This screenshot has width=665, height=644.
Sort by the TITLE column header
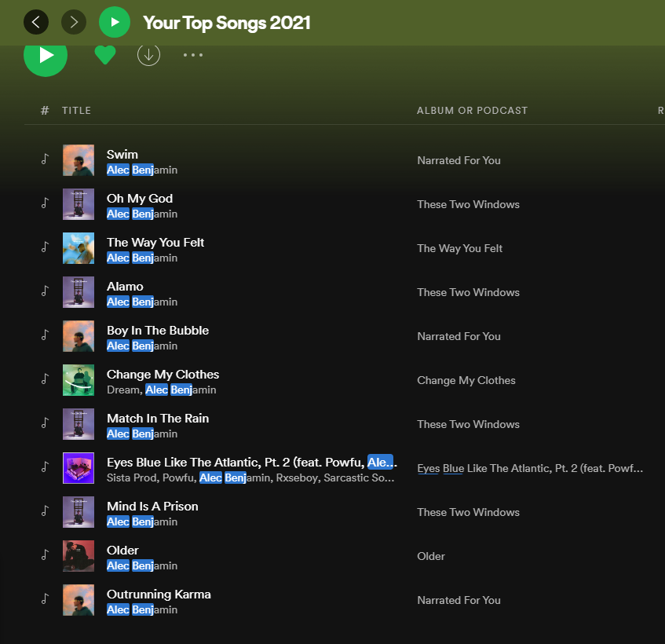76,110
